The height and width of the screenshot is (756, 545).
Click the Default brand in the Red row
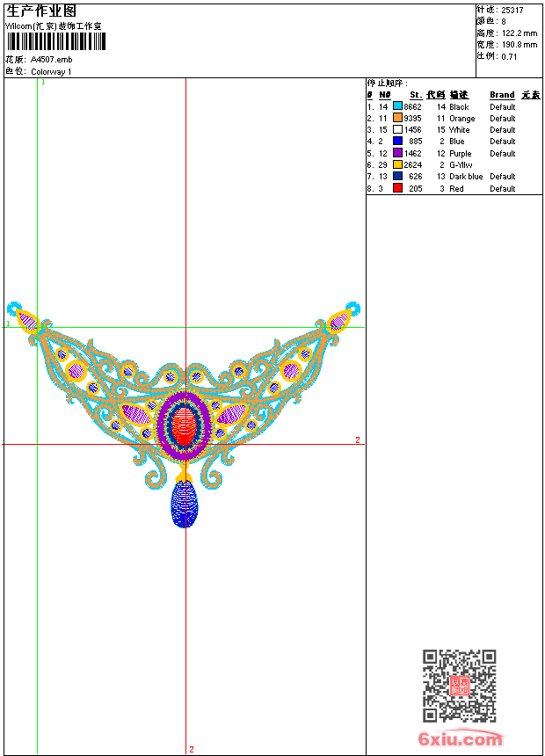tap(502, 189)
